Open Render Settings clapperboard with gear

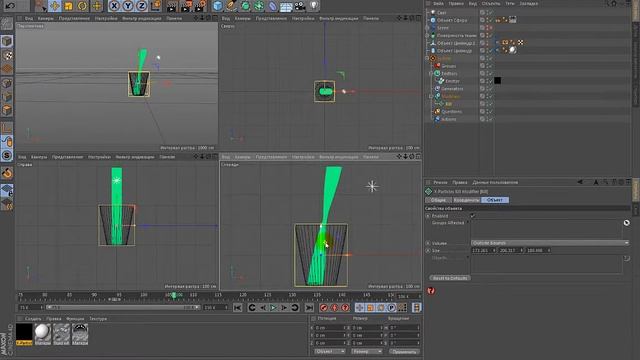[200, 6]
